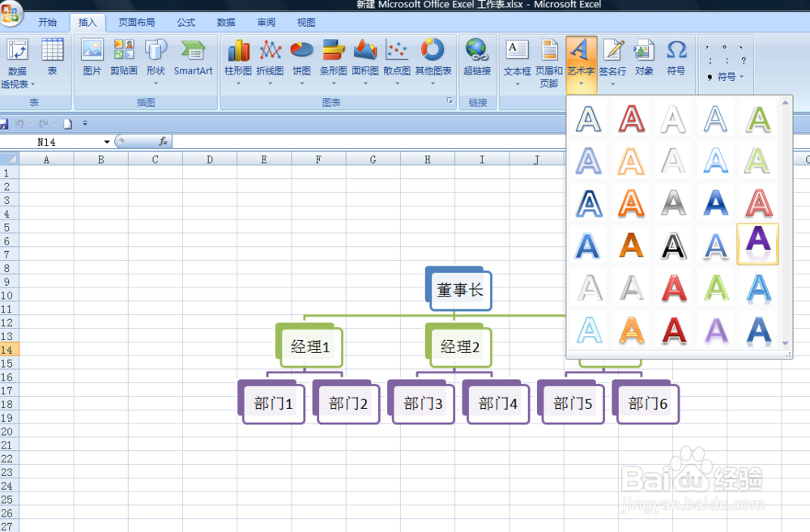Open the 形状 shapes gallery

pos(156,61)
